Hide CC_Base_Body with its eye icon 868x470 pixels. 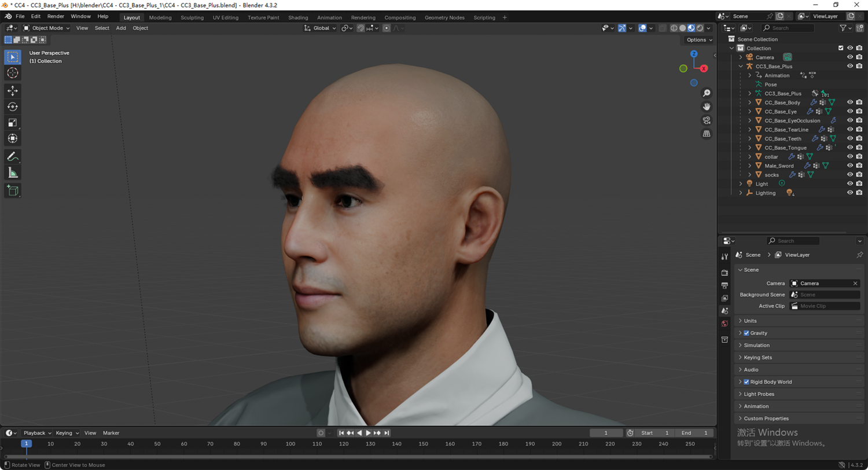(x=850, y=102)
